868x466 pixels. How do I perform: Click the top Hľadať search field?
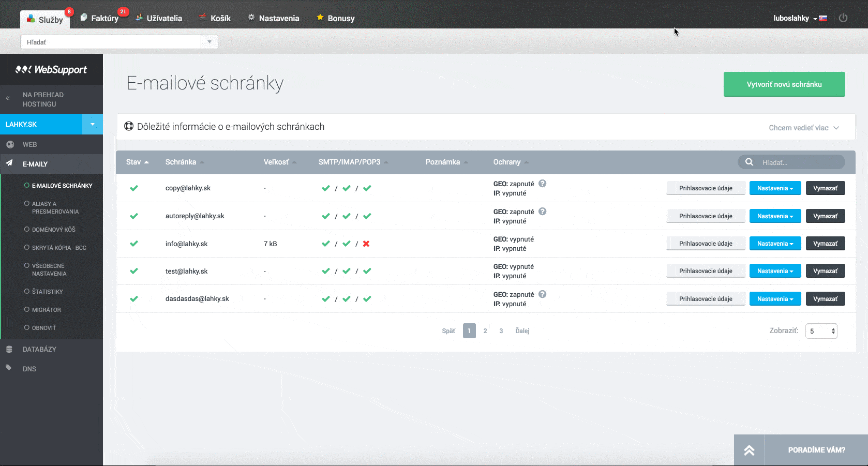click(x=111, y=42)
